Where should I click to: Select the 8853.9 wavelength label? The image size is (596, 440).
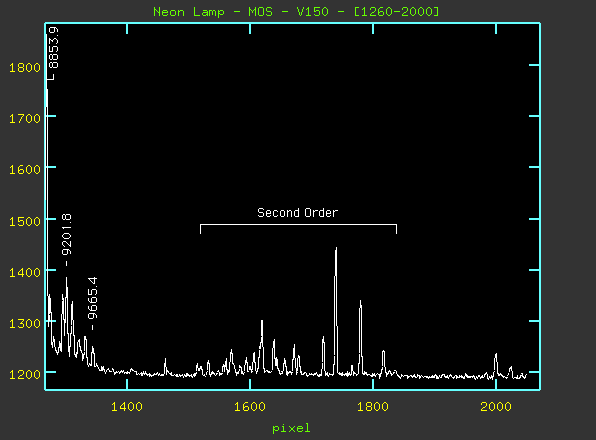click(x=54, y=47)
